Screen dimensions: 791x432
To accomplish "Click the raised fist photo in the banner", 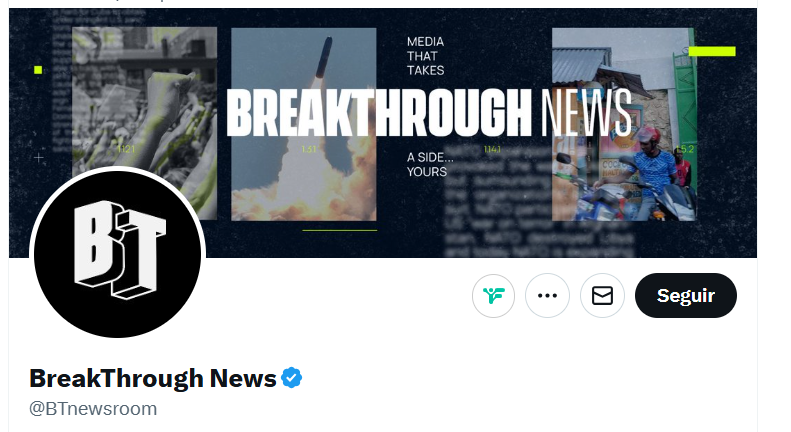I will click(x=145, y=101).
